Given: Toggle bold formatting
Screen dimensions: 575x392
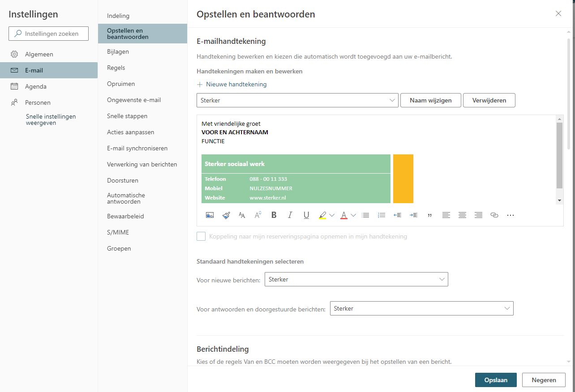Looking at the screenshot, I should pyautogui.click(x=274, y=215).
